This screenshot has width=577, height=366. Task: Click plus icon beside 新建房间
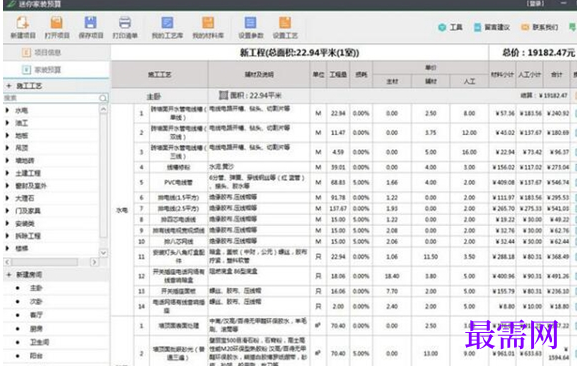[9, 274]
